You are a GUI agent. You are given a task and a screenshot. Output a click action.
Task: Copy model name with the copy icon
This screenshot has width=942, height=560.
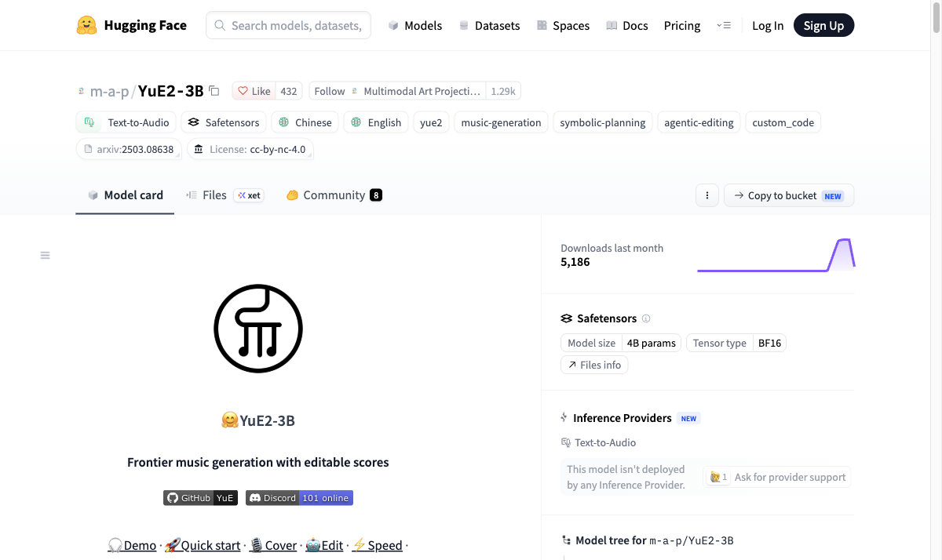point(214,91)
